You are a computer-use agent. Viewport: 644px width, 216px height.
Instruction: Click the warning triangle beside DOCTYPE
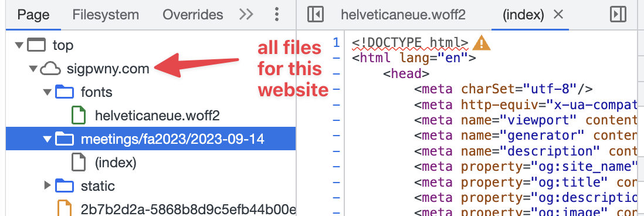(x=482, y=43)
